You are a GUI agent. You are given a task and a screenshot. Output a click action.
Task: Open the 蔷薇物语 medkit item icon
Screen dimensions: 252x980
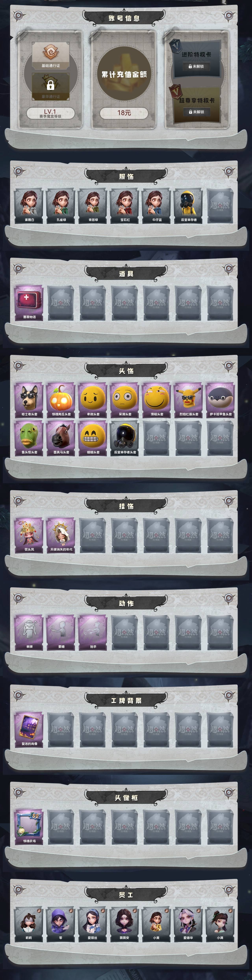pyautogui.click(x=29, y=303)
